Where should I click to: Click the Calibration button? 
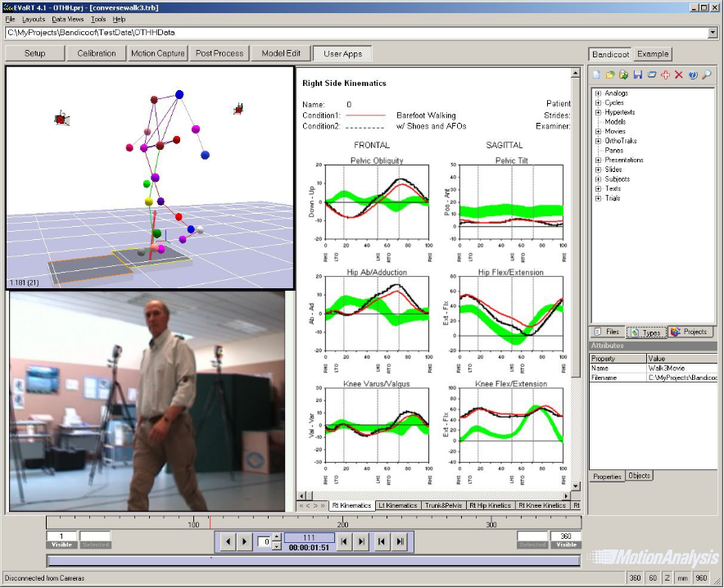pyautogui.click(x=97, y=53)
